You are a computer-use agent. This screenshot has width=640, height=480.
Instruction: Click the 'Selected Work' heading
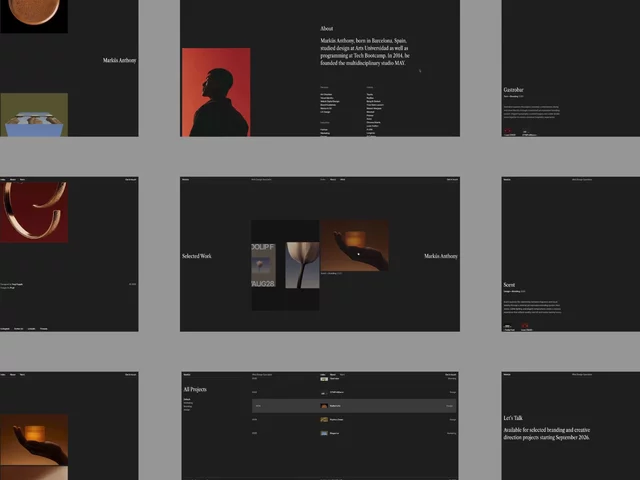click(x=197, y=256)
